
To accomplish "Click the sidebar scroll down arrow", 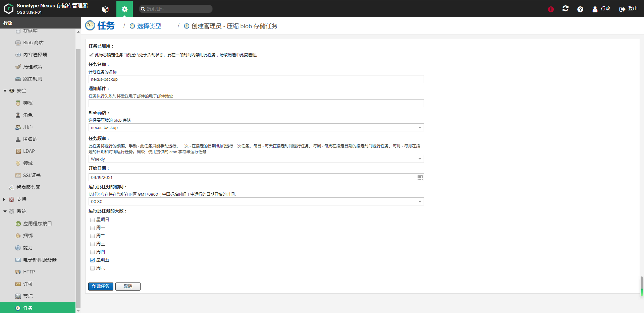I will pyautogui.click(x=78, y=311).
